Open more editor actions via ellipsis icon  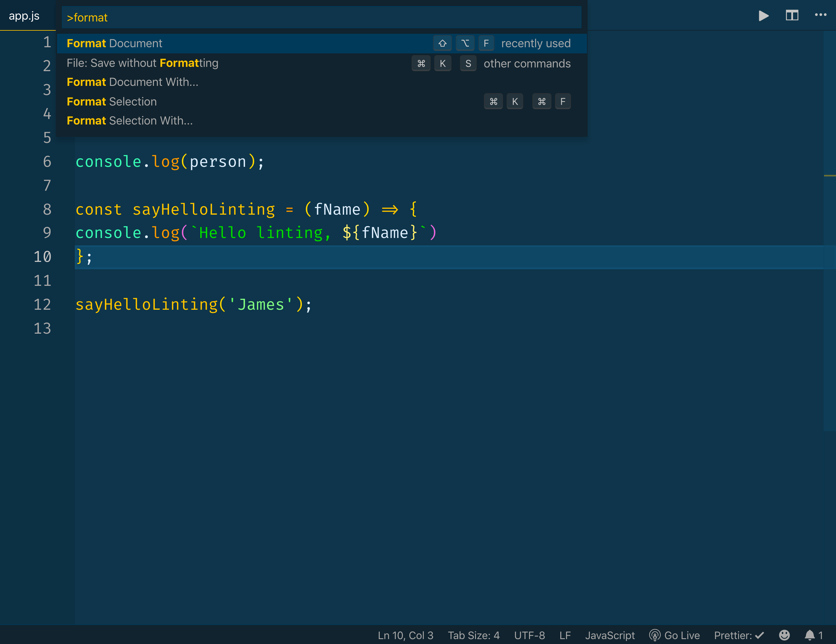click(820, 15)
